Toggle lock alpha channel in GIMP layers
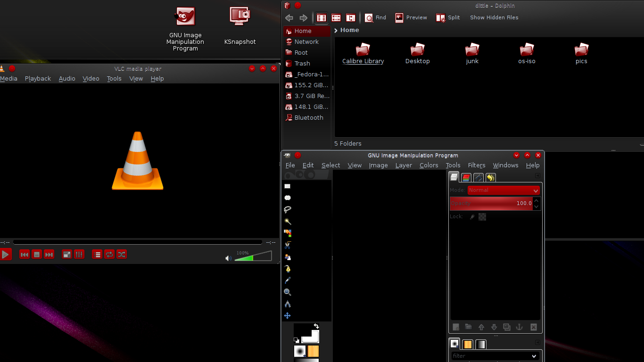 tap(482, 217)
